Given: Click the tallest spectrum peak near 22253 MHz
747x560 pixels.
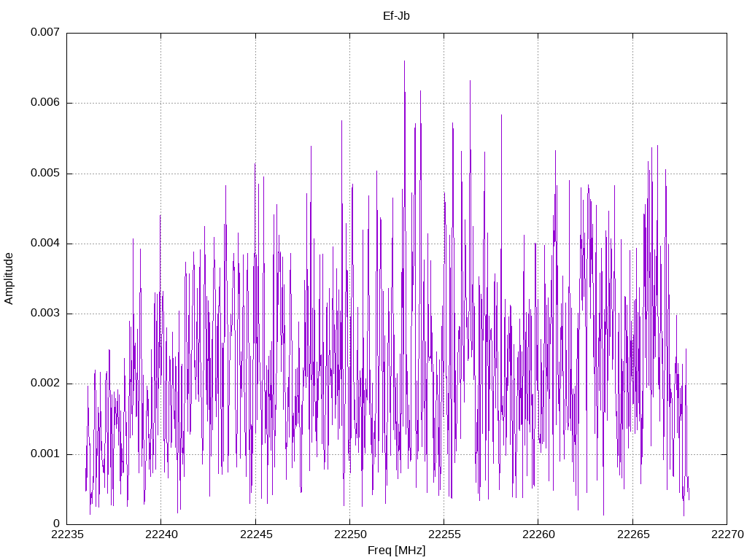Looking at the screenshot, I should click(404, 62).
